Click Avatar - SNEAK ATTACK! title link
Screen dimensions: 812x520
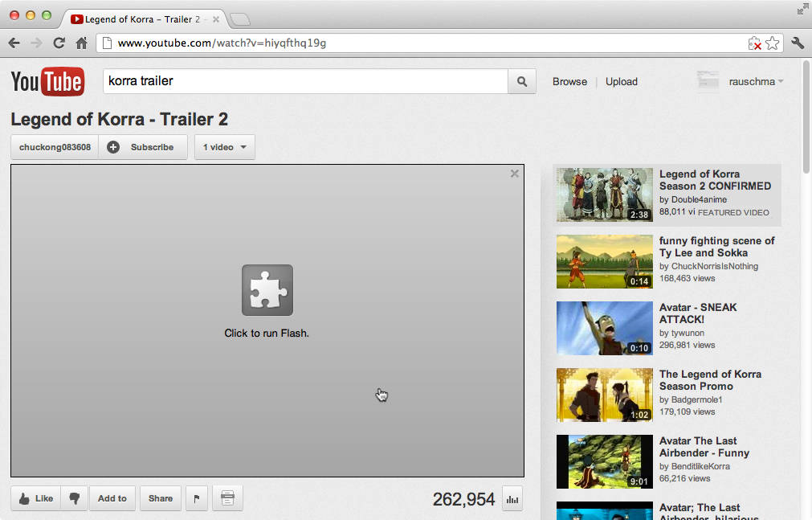tap(698, 313)
